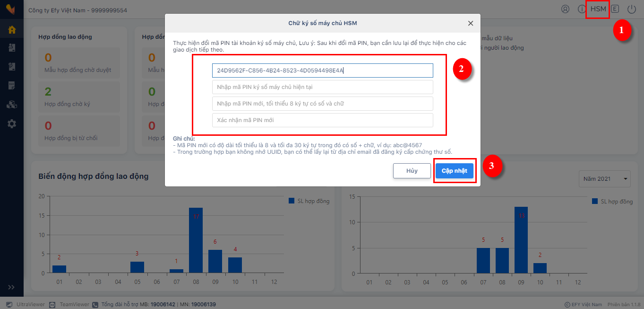The image size is (644, 309).
Task: Focus the confirm new PIN field
Action: (323, 120)
